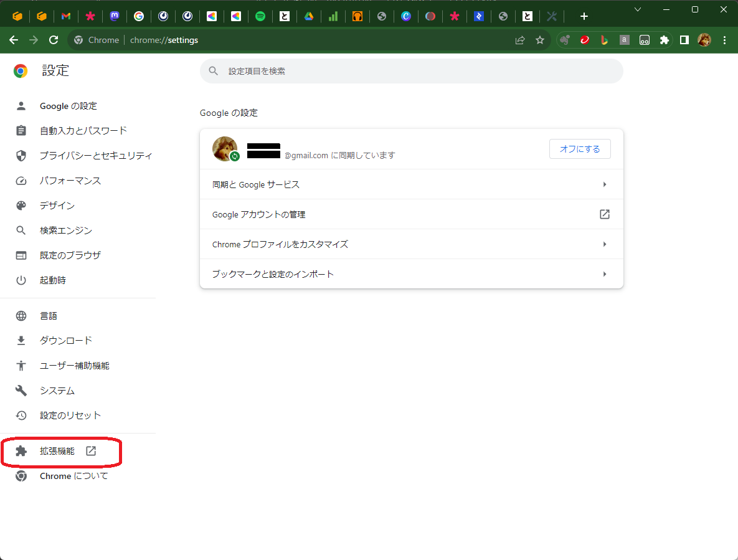Turn sync off with オフにする
738x560 pixels.
(x=580, y=149)
